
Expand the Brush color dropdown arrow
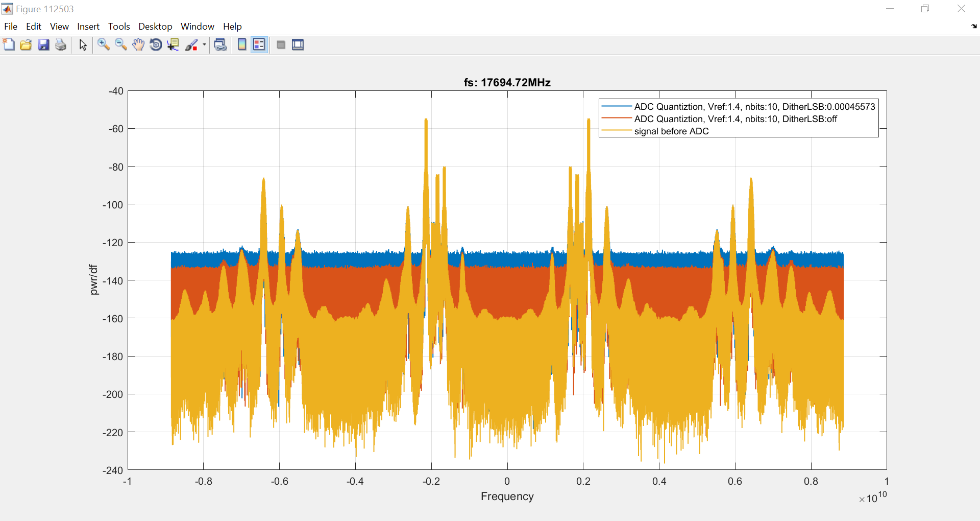[204, 45]
